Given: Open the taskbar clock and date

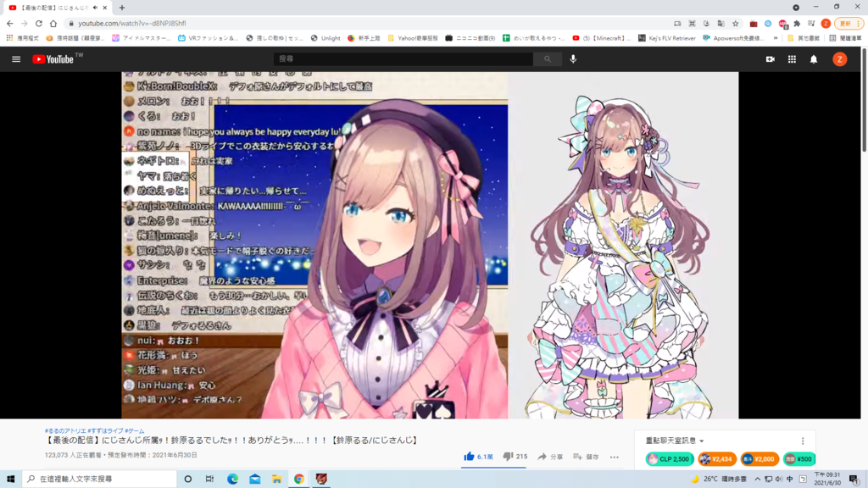Looking at the screenshot, I should coord(827,479).
